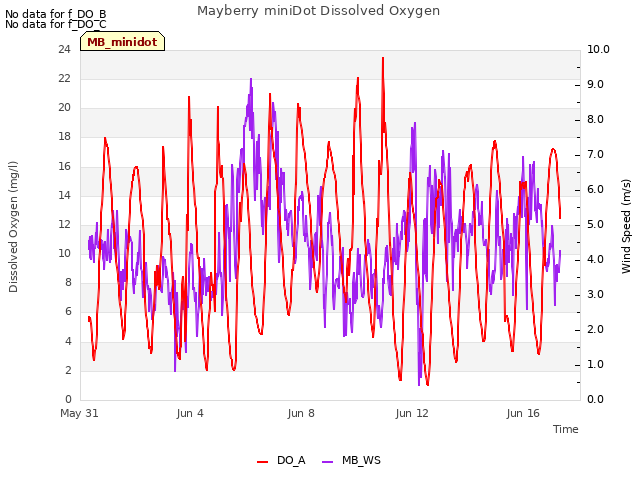This screenshot has height=480, width=640.
Task: Click the red DO_A legend swatch
Action: [262, 461]
